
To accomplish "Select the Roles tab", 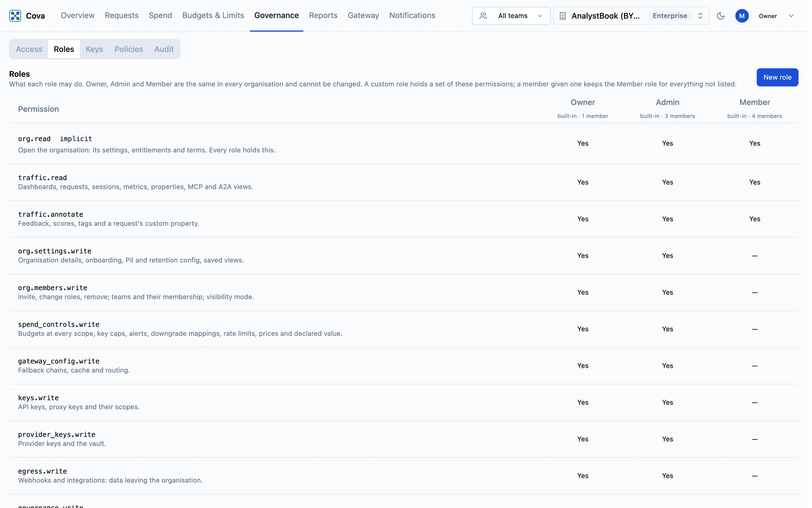I will point(64,49).
